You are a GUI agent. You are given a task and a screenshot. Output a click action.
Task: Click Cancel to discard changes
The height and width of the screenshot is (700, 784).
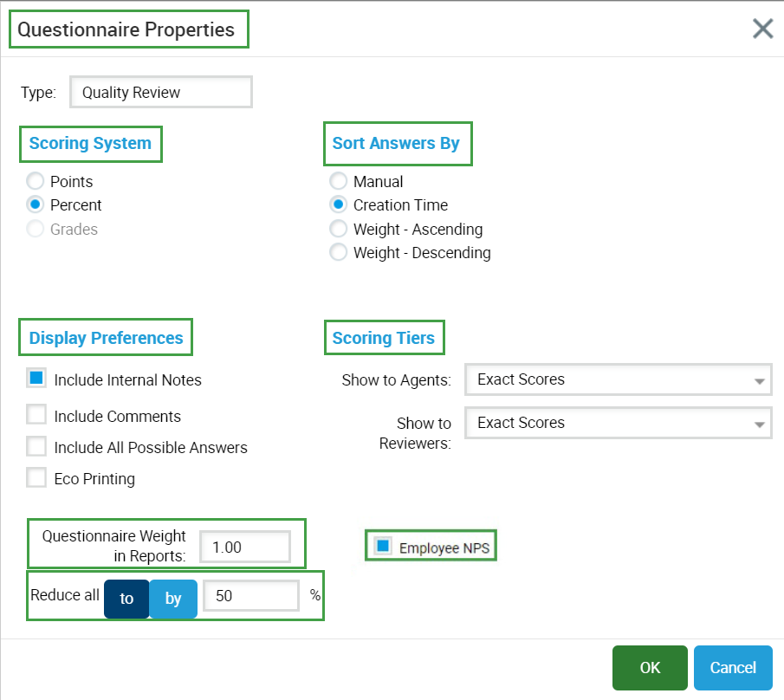732,667
